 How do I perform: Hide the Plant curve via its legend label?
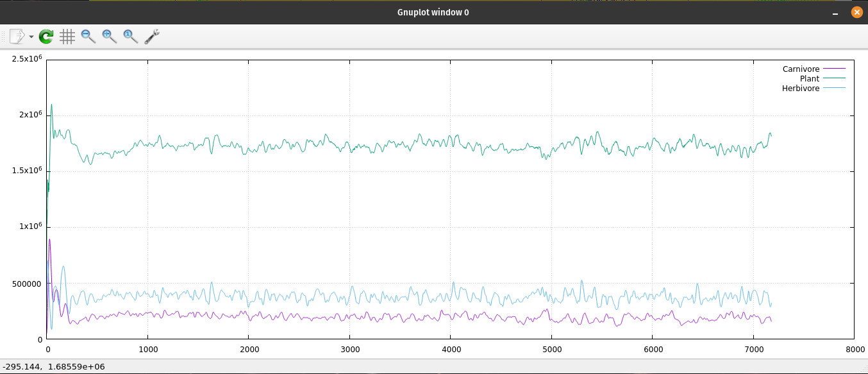pyautogui.click(x=809, y=78)
